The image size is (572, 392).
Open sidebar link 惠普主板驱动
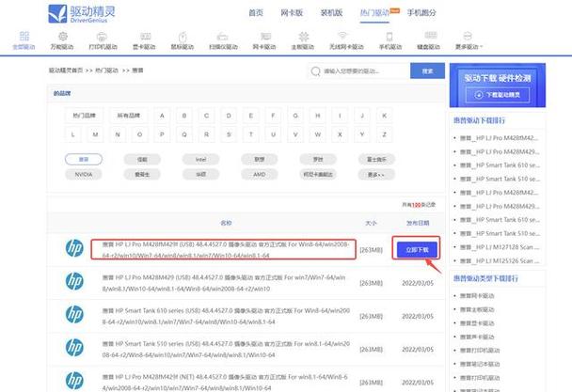(x=477, y=309)
